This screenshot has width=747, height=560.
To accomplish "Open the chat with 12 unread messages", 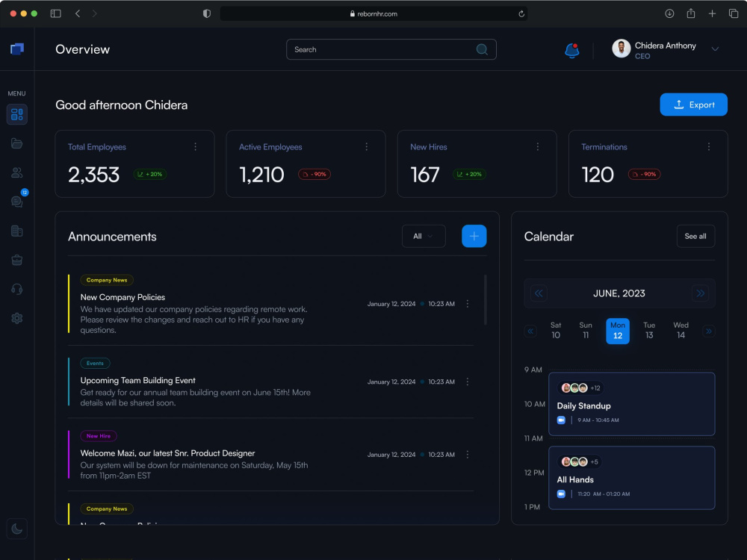I will tap(16, 202).
